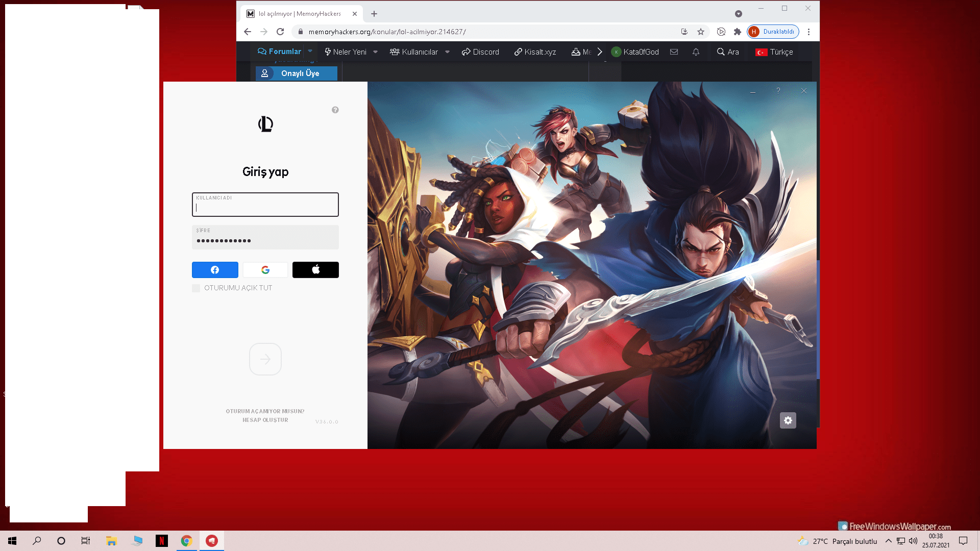Open Riot client settings gear

[788, 420]
